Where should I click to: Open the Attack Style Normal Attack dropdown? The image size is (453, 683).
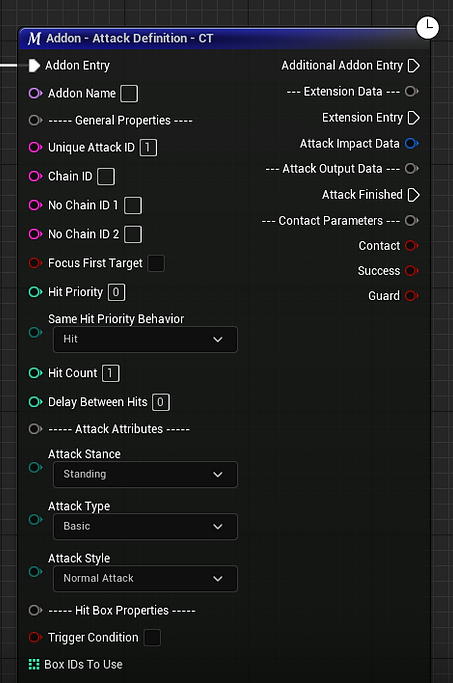pyautogui.click(x=145, y=578)
